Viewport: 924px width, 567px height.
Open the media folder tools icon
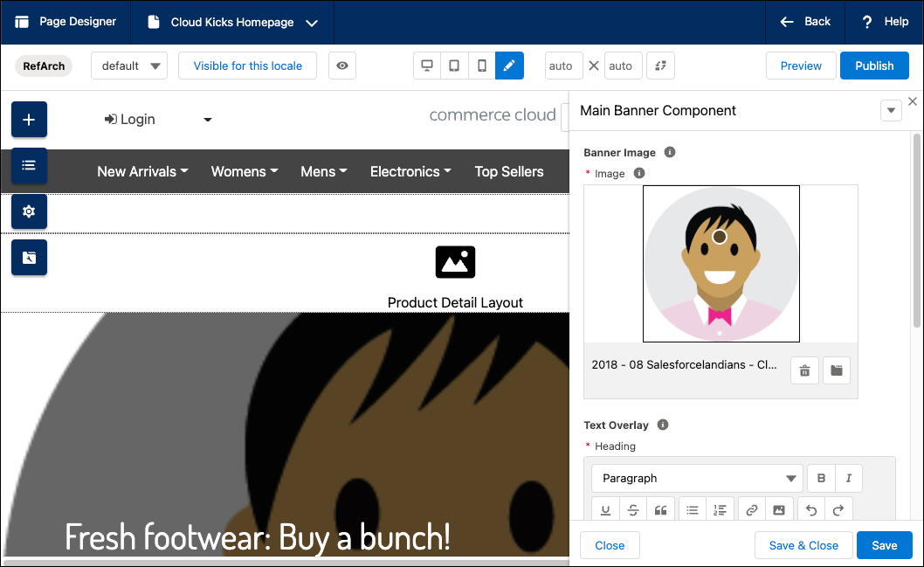click(29, 258)
